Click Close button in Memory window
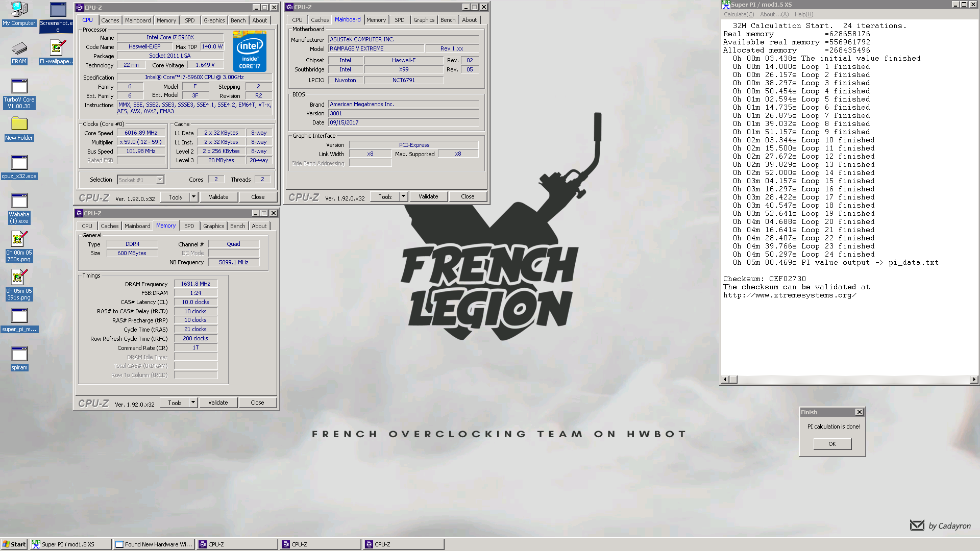Image resolution: width=980 pixels, height=551 pixels. coord(257,403)
